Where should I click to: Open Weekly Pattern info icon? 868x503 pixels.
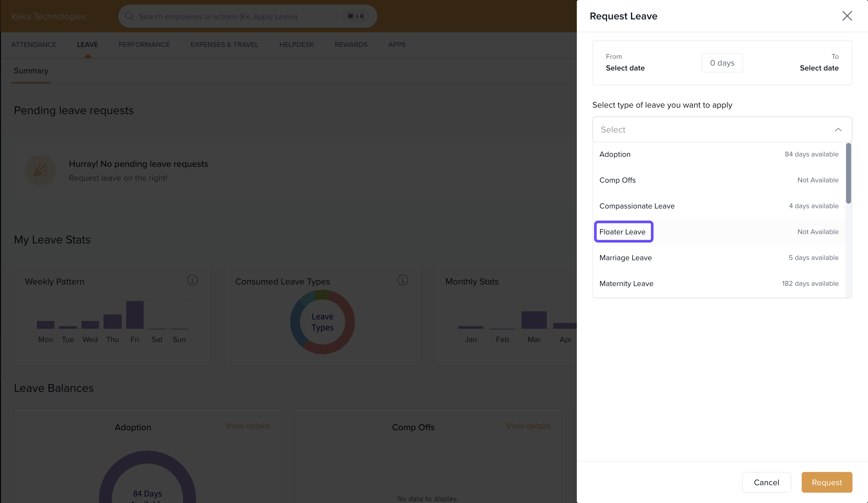tap(192, 280)
